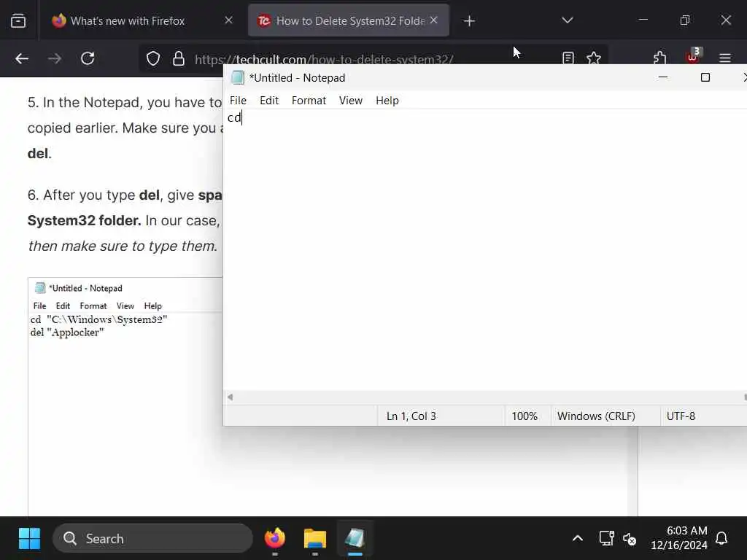Open Firefox application hamburger menu
Screen dimensions: 747x560
click(725, 58)
